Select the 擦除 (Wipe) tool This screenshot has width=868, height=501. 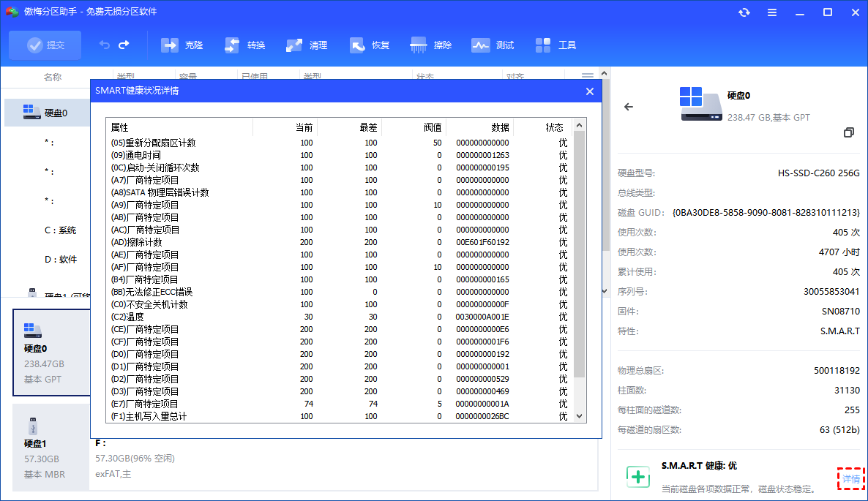coord(431,45)
